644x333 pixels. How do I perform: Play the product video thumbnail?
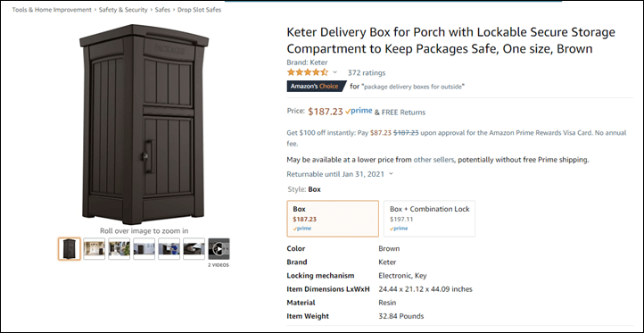(x=219, y=249)
